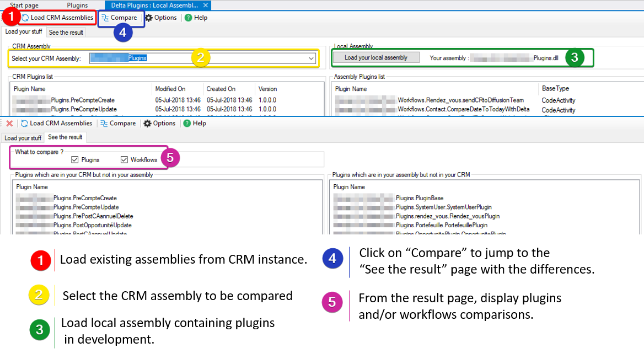Screen dimensions: 644x353
Task: Open Options in the upper toolbar
Action: 161,18
